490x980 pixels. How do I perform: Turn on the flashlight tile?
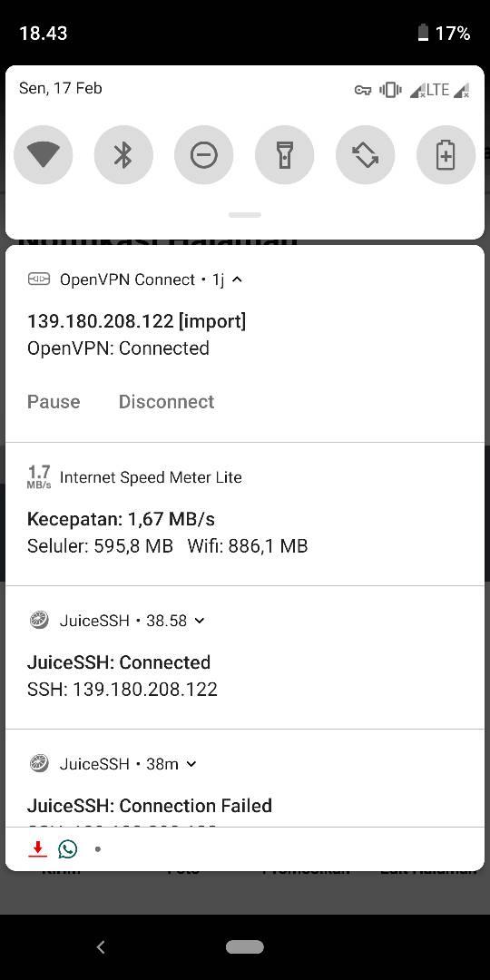pyautogui.click(x=284, y=155)
